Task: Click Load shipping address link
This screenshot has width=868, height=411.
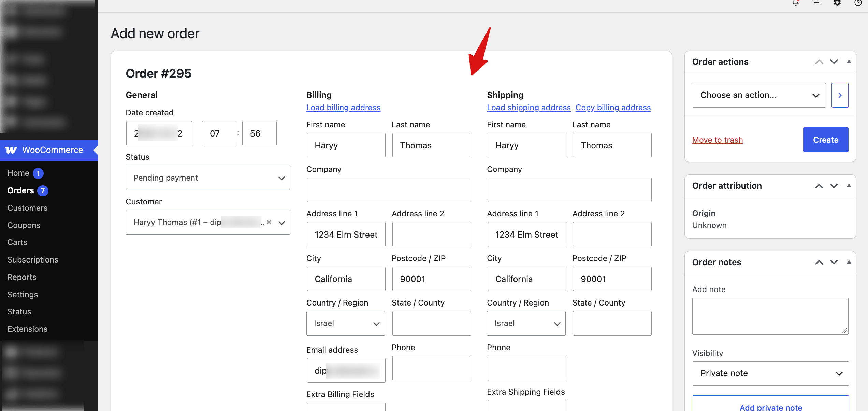Action: [529, 108]
